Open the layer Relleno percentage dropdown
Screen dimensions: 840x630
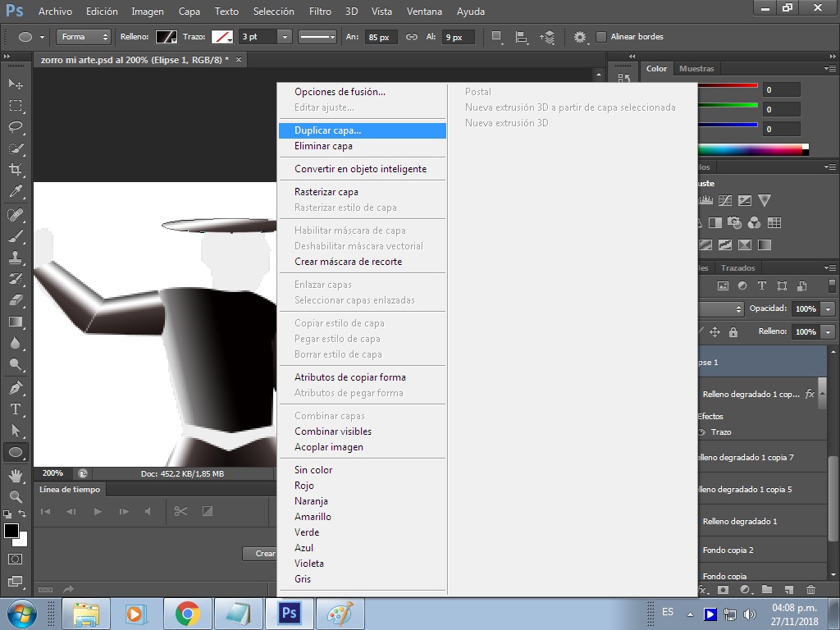(x=829, y=331)
